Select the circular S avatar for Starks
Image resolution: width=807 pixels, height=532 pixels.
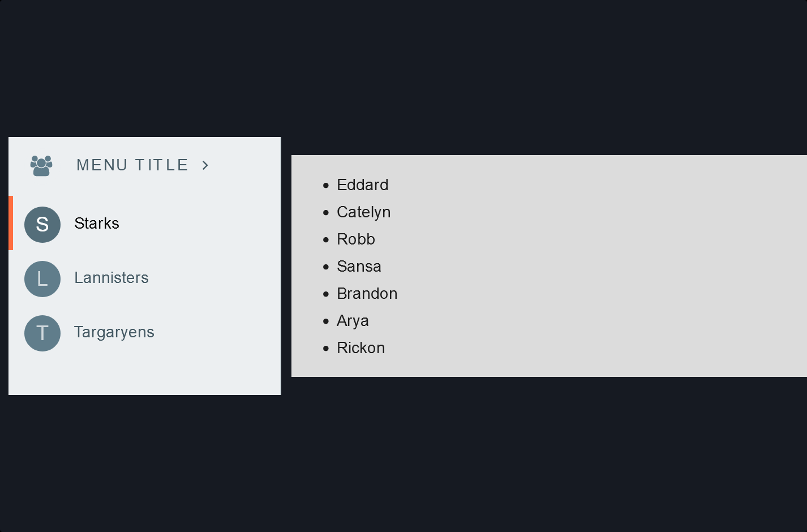(x=42, y=224)
